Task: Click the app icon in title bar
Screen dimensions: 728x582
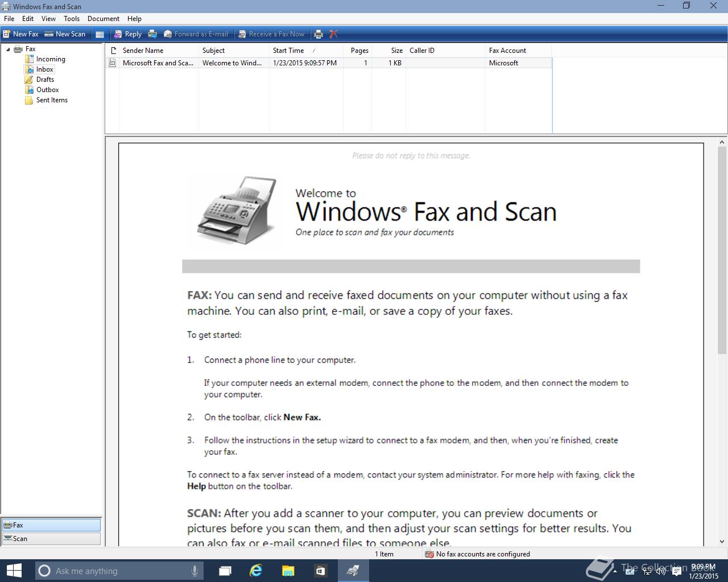Action: click(x=6, y=6)
